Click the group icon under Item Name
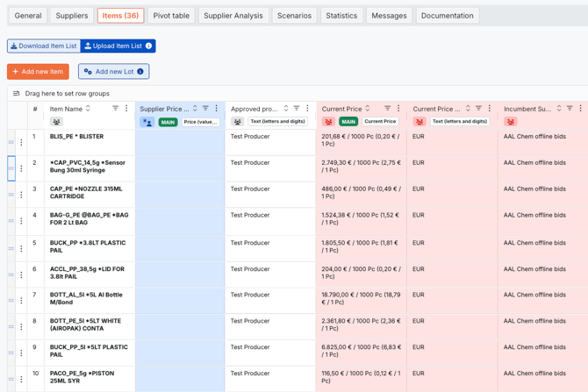The width and height of the screenshot is (588, 392). (56, 122)
